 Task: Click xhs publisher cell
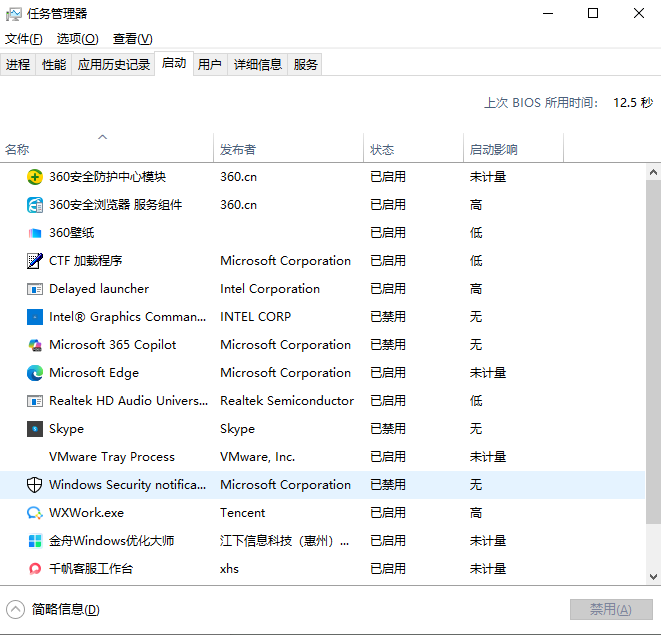(229, 569)
